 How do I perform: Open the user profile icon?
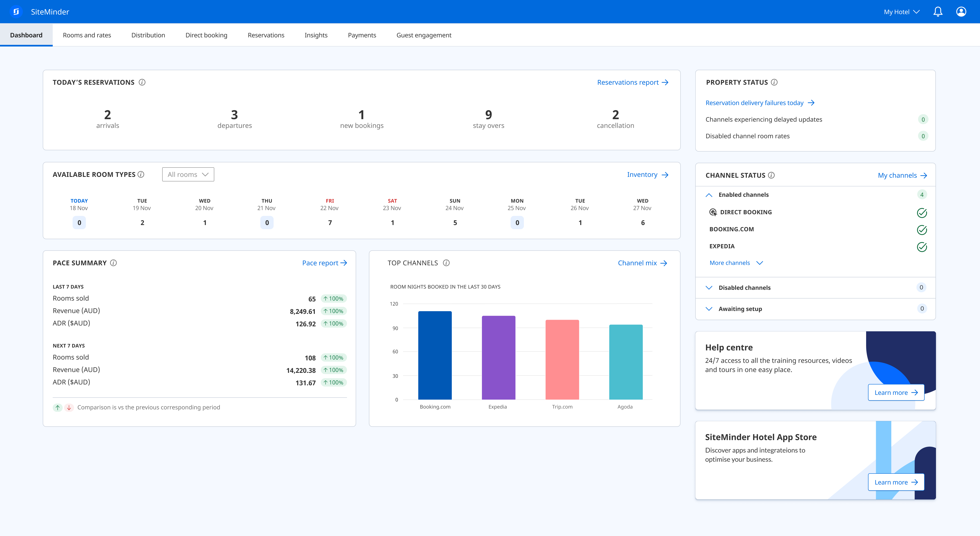pyautogui.click(x=961, y=12)
